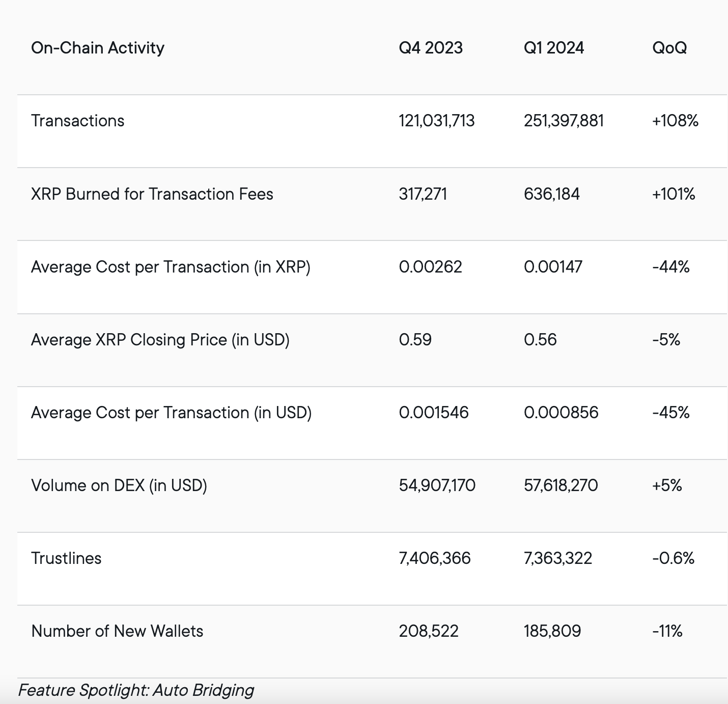This screenshot has height=704, width=728.
Task: Select the XRP Burned for Transaction Fees label
Action: (152, 194)
